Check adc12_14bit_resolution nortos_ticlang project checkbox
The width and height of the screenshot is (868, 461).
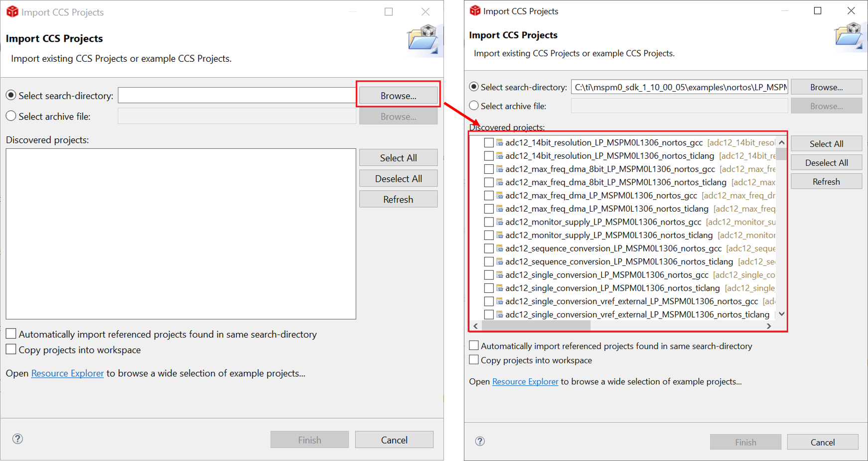[489, 156]
